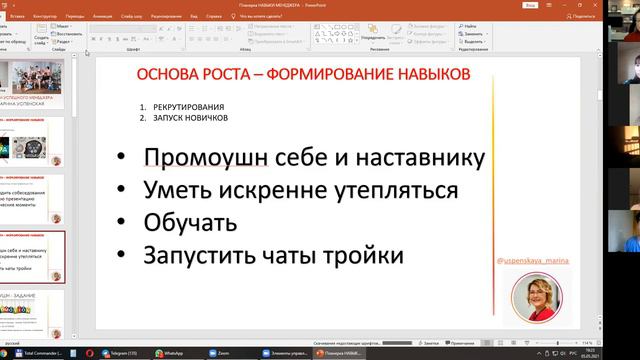Select the slide thumbnail mentioning собеседования
This screenshot has height=360, width=640.
pos(32,200)
